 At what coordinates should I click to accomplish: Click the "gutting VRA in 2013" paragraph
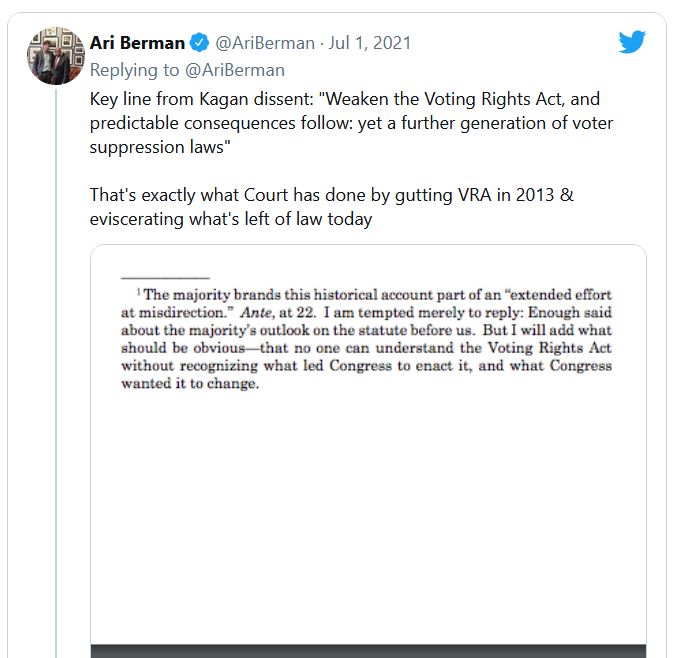[x=331, y=207]
